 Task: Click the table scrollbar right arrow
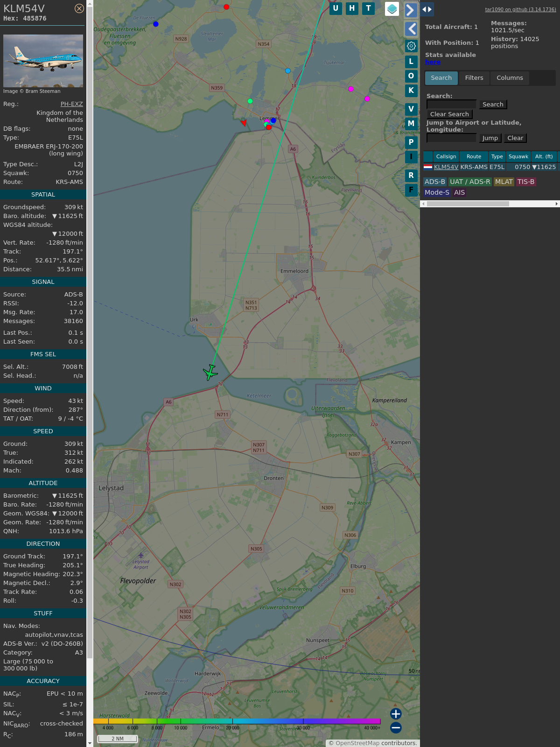(x=557, y=204)
